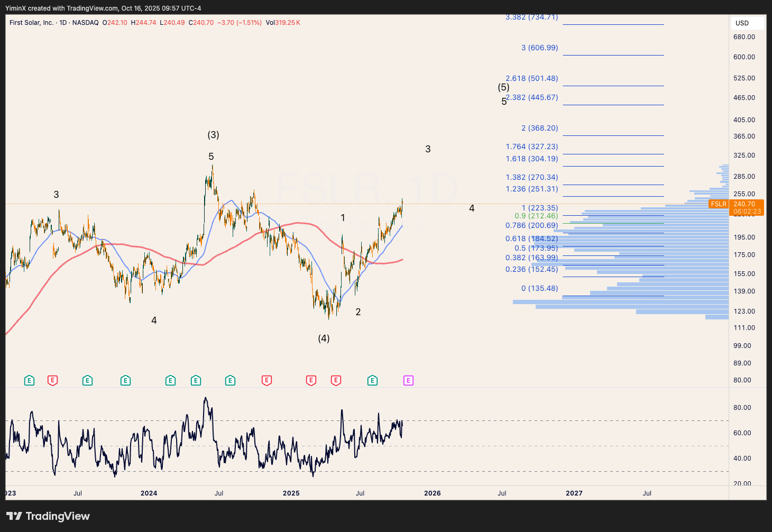Select the Fibonacci label 1 (223.35)
Image resolution: width=772 pixels, height=532 pixels.
tap(539, 208)
